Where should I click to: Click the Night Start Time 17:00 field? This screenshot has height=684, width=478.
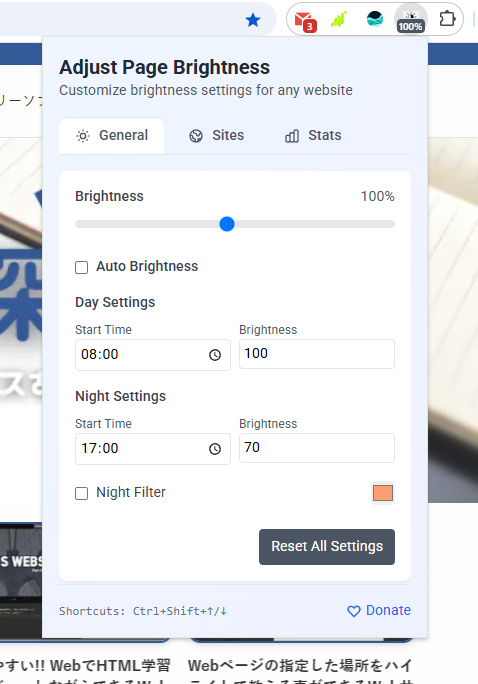coord(153,449)
